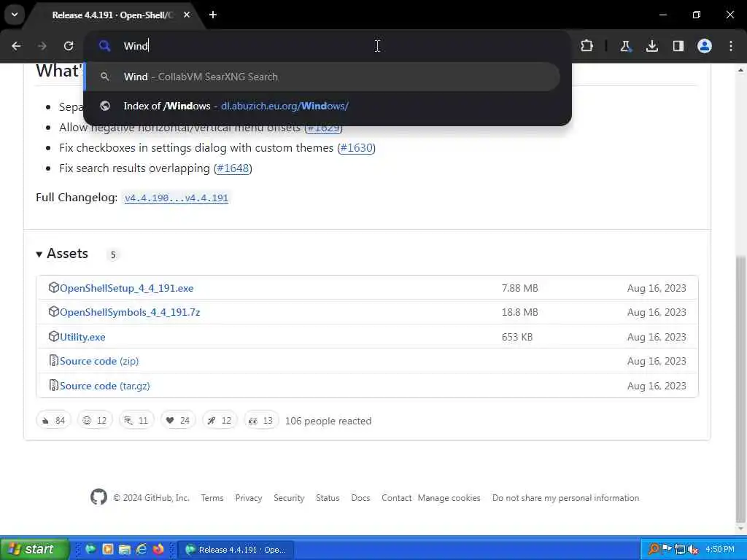The height and width of the screenshot is (560, 747).
Task: Click the browser forward arrow
Action: [x=42, y=46]
